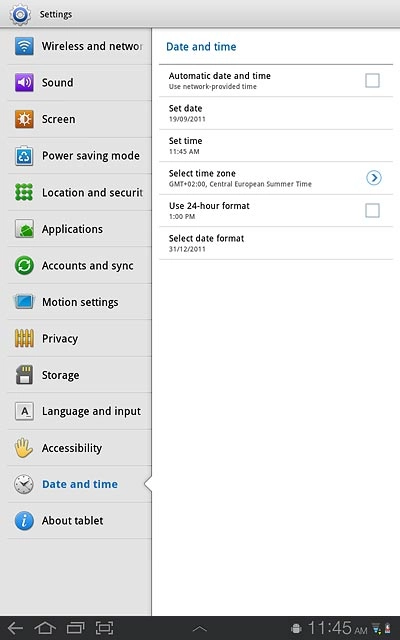Tap the purple Sound speaker icon
Viewport: 400px width, 640px height.
coord(24,82)
